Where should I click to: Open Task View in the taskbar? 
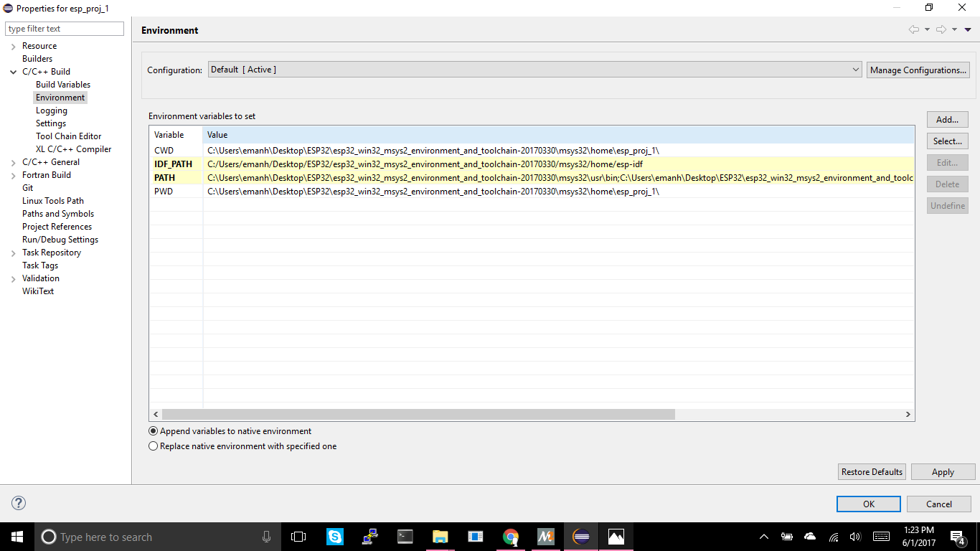298,537
